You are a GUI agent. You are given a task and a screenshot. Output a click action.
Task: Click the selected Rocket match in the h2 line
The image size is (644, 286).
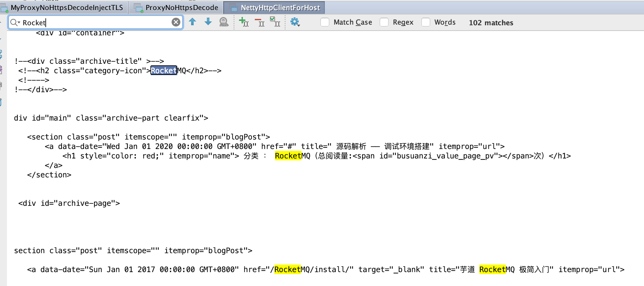(x=164, y=70)
